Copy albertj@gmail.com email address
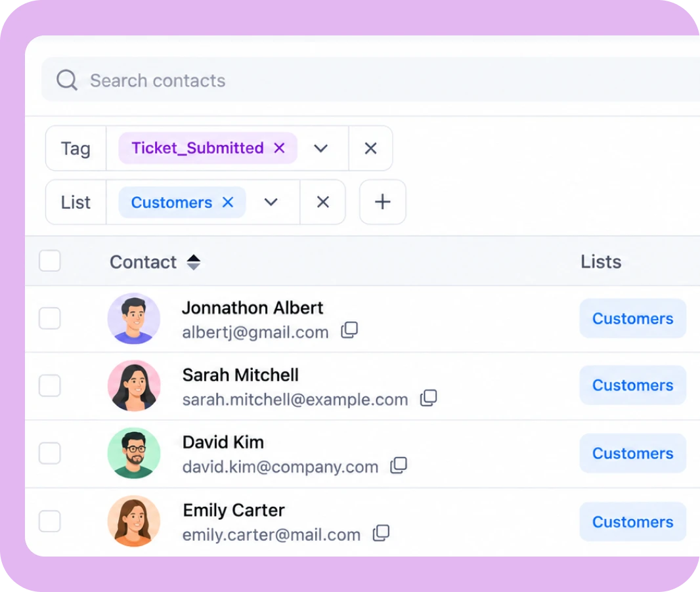 coord(349,330)
